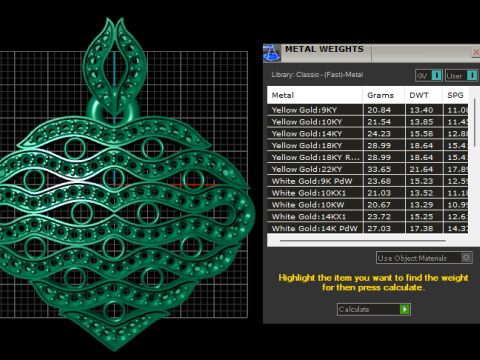Click the 21.64 DWT value
Viewport: 480px width, 360px height.
point(421,169)
